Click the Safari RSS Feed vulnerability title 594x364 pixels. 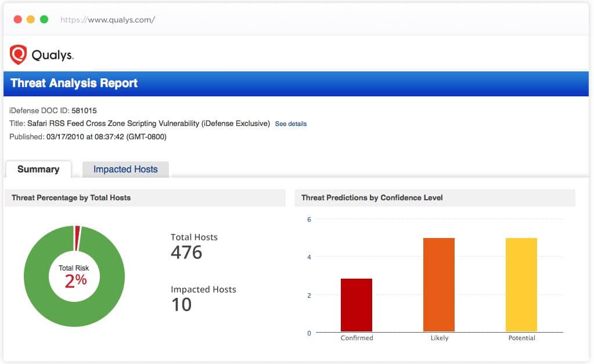[x=149, y=124]
